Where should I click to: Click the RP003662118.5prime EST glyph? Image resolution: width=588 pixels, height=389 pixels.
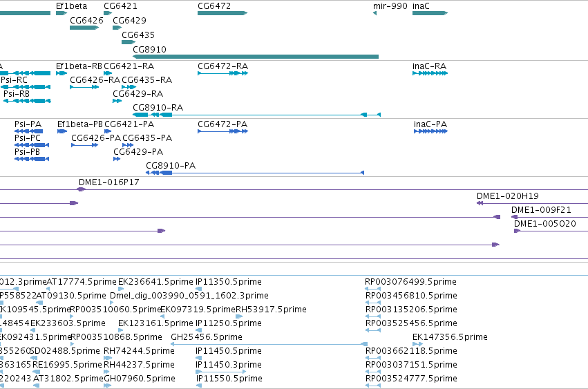click(372, 358)
